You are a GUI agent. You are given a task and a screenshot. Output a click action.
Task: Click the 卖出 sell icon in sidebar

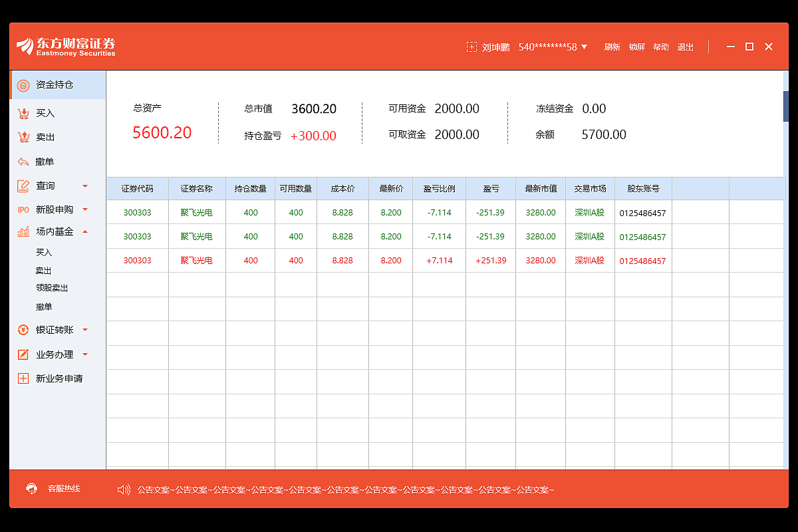22,137
